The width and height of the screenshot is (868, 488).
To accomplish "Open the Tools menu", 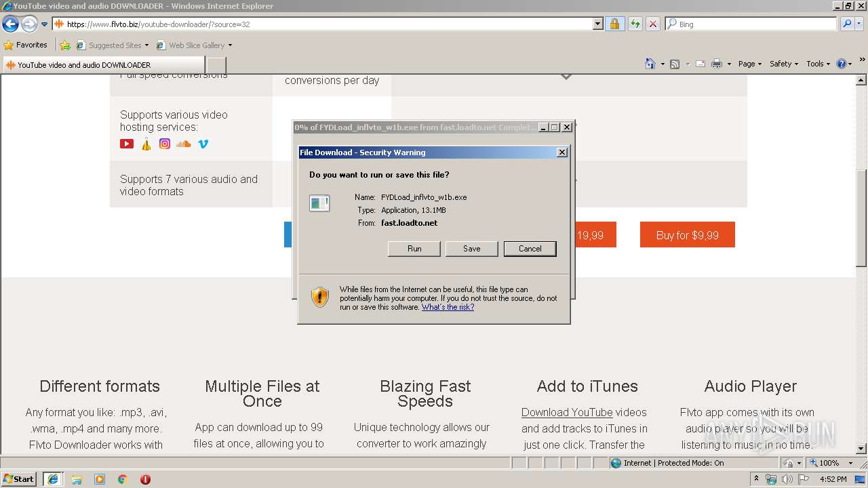I will point(818,64).
